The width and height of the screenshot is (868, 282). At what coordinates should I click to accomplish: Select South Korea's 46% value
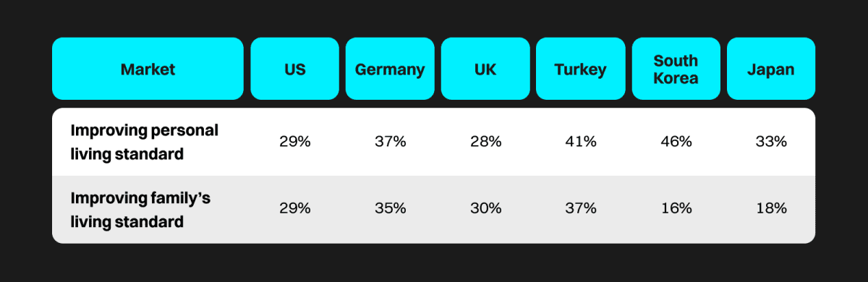click(x=676, y=142)
